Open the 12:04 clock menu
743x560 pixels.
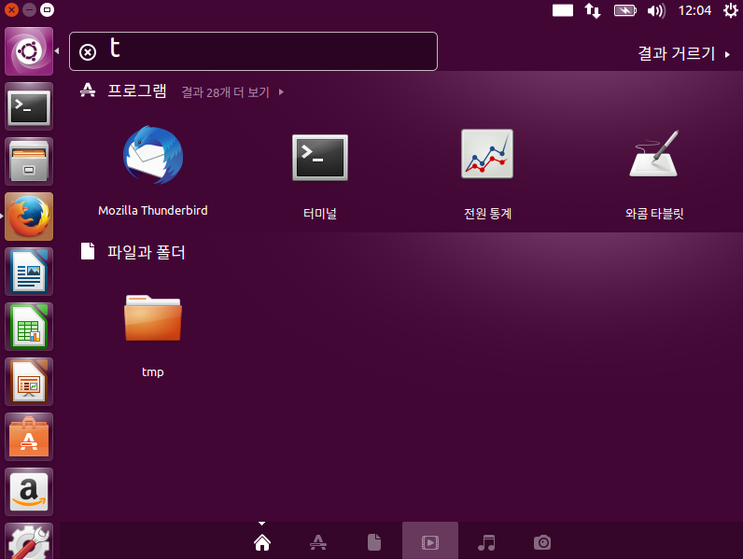coord(694,10)
